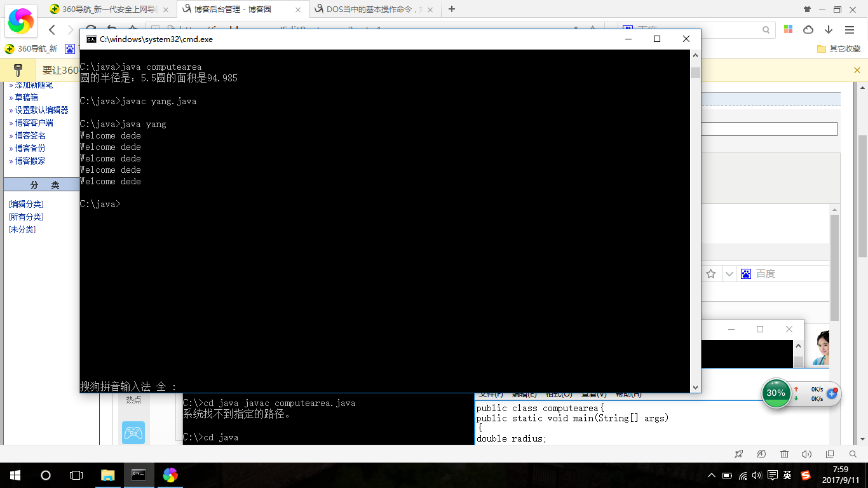Viewport: 868px width, 488px height.
Task: Click the 360 browser logo icon
Action: (21, 21)
